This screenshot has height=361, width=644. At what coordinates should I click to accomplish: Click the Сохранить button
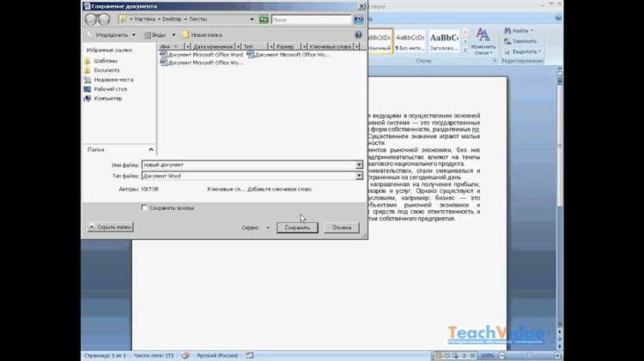tap(297, 228)
